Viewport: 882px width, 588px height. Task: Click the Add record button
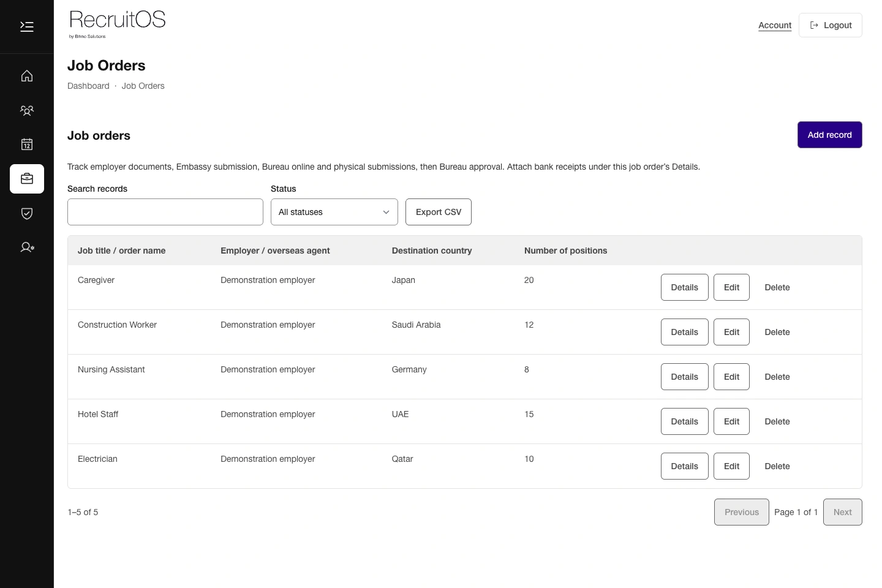coord(829,135)
